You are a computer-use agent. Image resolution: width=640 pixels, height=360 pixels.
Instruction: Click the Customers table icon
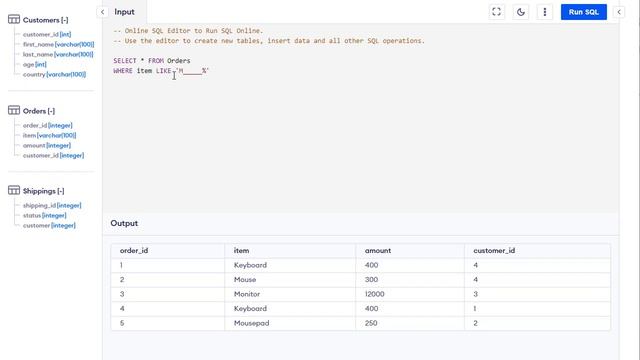click(14, 19)
